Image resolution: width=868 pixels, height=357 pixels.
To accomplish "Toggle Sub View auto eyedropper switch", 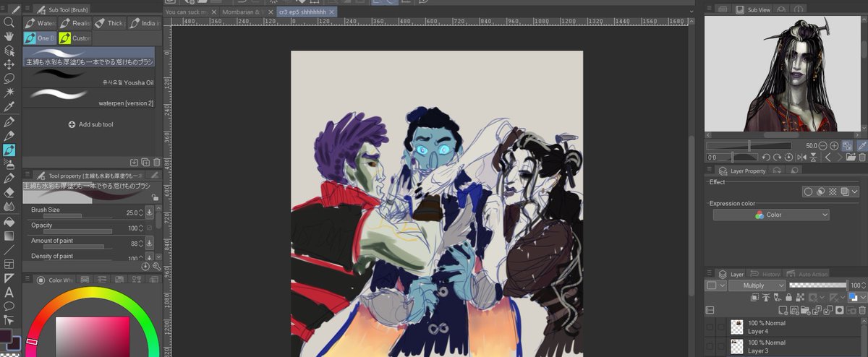I will (x=862, y=145).
